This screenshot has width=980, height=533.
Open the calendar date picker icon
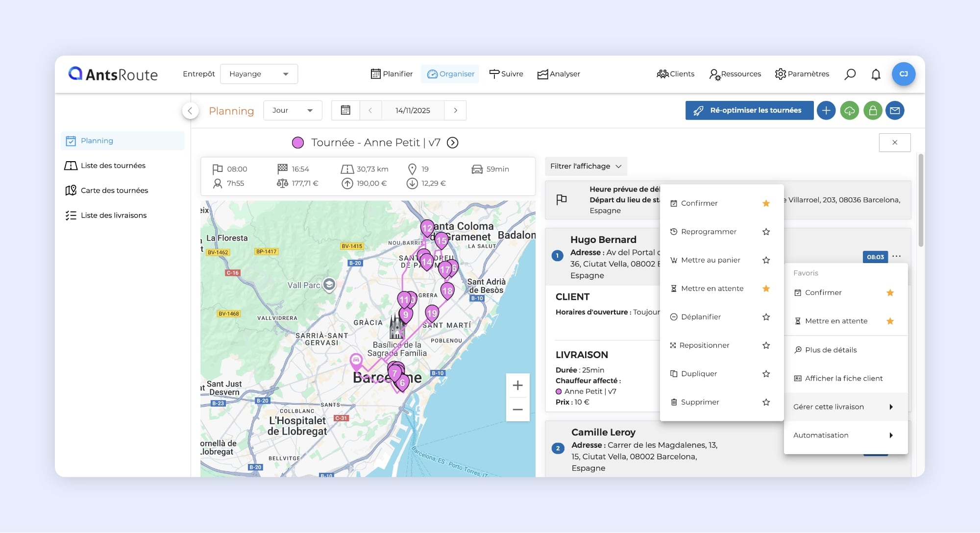point(345,110)
